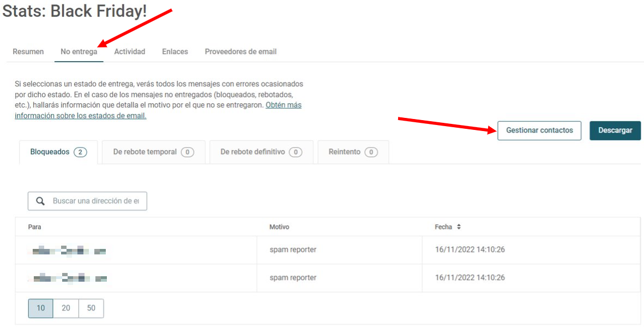The width and height of the screenshot is (644, 327).
Task: Go to Proveedores de email tab
Action: point(240,52)
